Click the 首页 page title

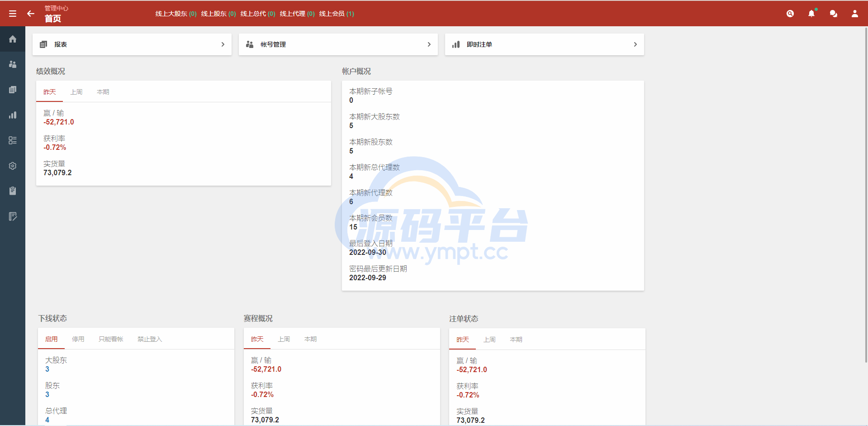[53, 19]
